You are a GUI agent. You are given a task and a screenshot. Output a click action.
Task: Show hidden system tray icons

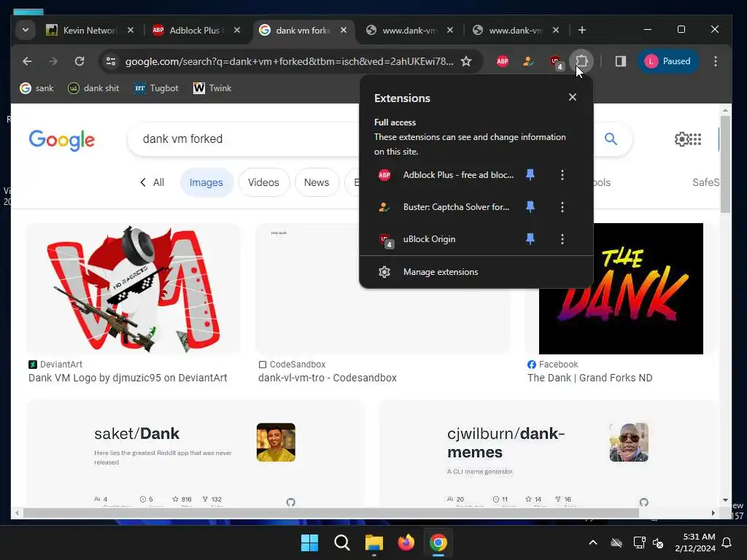pyautogui.click(x=593, y=542)
